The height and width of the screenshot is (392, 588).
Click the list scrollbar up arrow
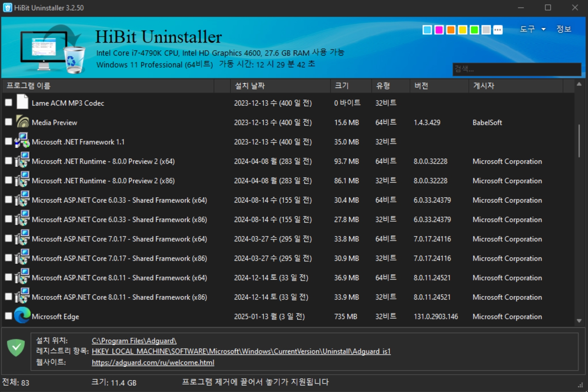pos(579,84)
